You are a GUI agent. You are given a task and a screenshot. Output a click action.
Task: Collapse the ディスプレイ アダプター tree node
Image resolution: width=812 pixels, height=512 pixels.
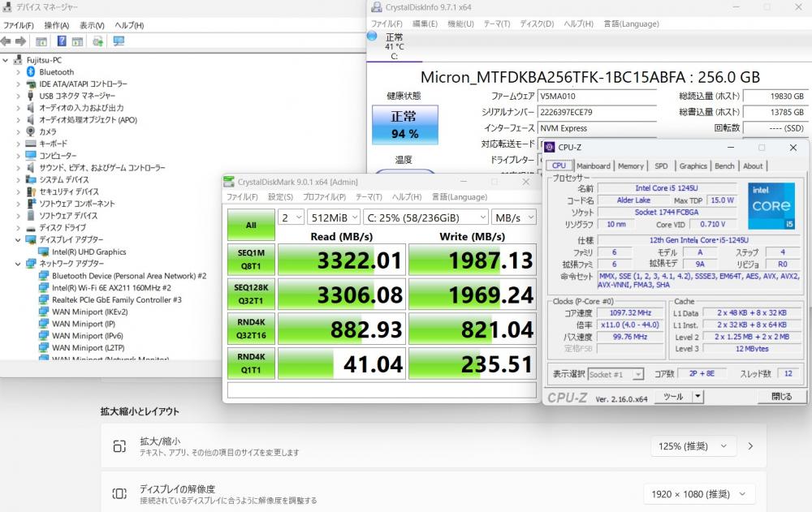tap(18, 239)
